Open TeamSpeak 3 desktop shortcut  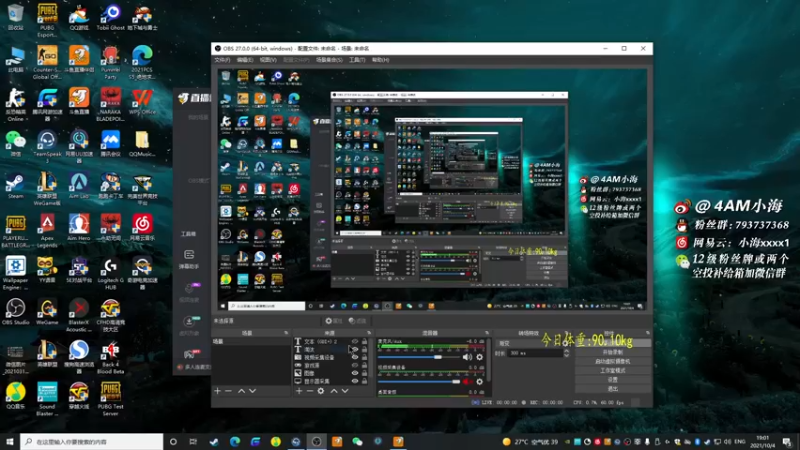(x=47, y=147)
